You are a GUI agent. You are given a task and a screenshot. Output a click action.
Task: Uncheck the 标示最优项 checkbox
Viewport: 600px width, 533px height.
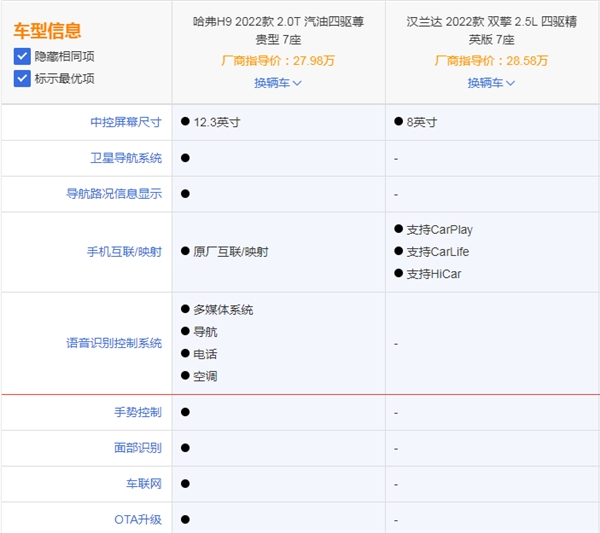coord(22,78)
